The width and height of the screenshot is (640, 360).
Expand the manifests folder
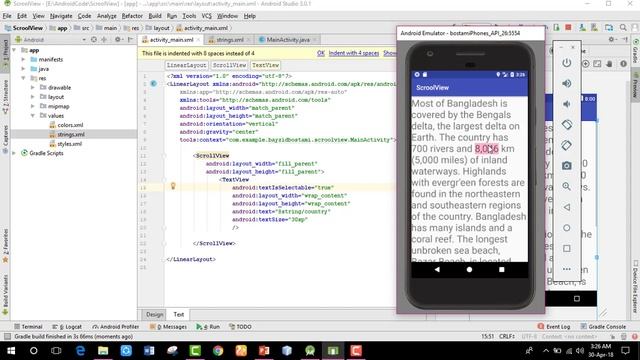23,59
